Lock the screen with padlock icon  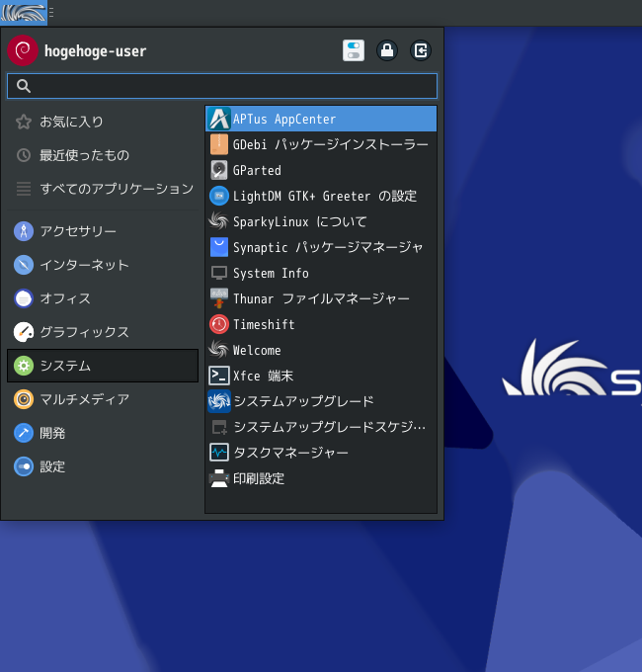pos(387,50)
